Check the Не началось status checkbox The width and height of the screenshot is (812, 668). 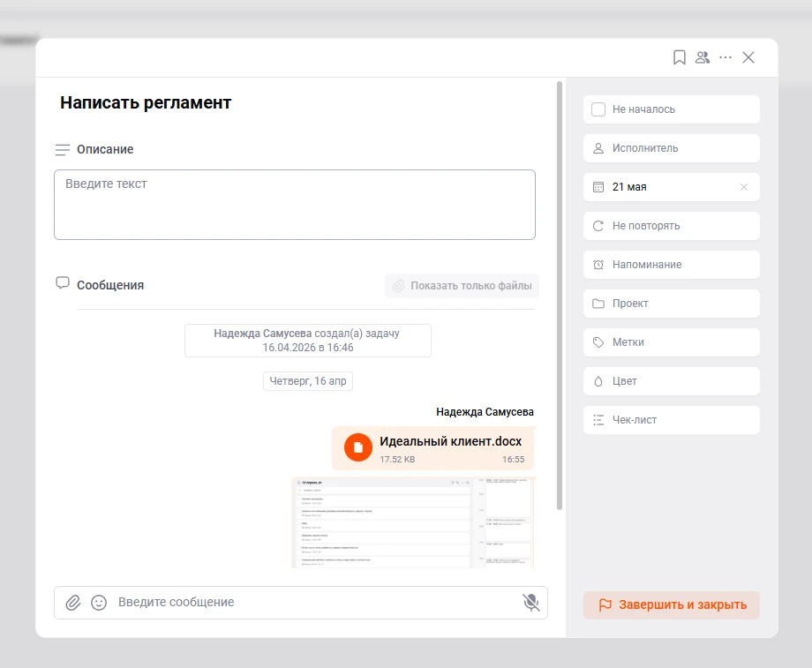(598, 109)
